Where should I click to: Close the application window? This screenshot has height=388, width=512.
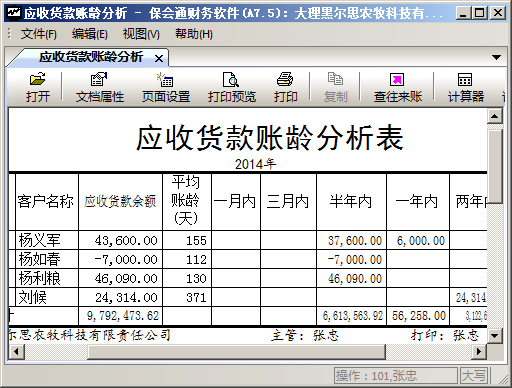(498, 13)
